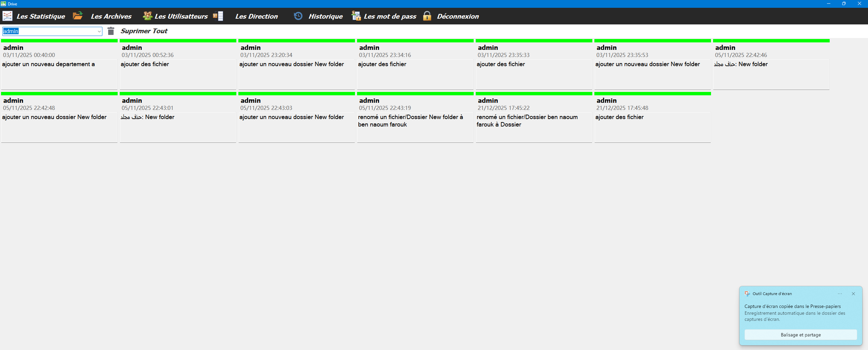The image size is (868, 350).
Task: Open notification options three-dot menu
Action: [840, 294]
